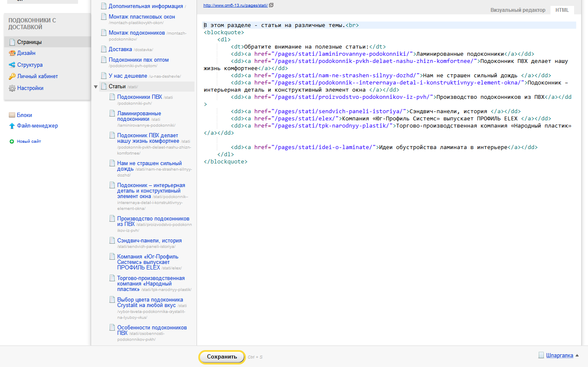Click page icon next to Статьи

coord(104,86)
